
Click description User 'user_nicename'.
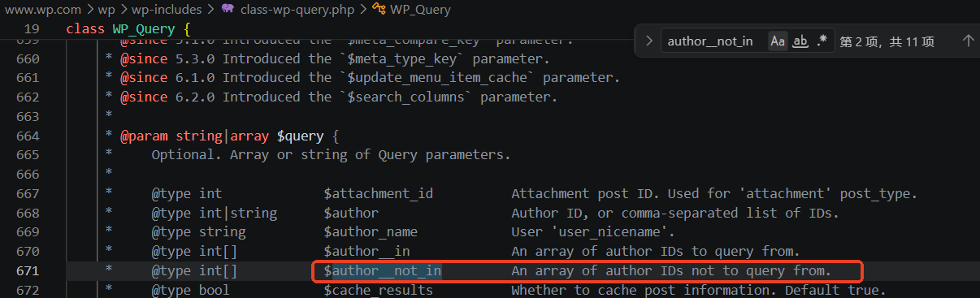[x=594, y=232]
